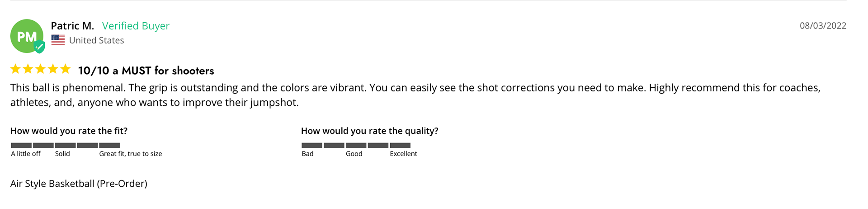Click the green PM avatar circle
This screenshot has width=868, height=209.
[x=25, y=35]
